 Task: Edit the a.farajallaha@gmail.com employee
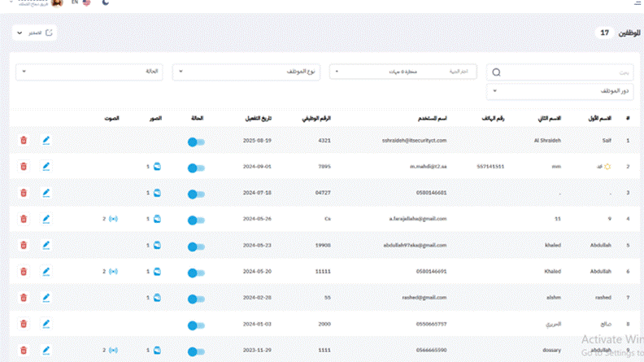[46, 219]
